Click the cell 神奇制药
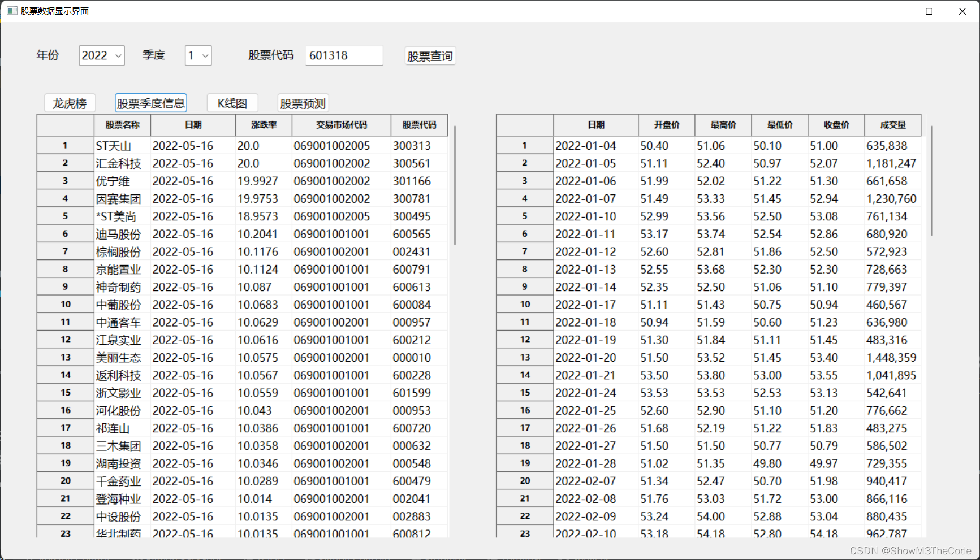Viewport: 980px width, 560px height. click(x=122, y=287)
